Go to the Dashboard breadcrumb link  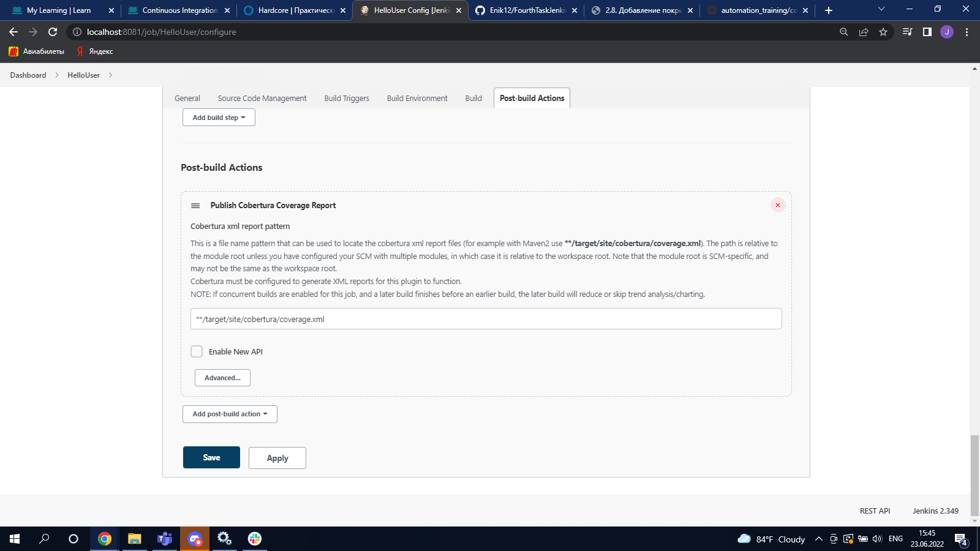[28, 75]
